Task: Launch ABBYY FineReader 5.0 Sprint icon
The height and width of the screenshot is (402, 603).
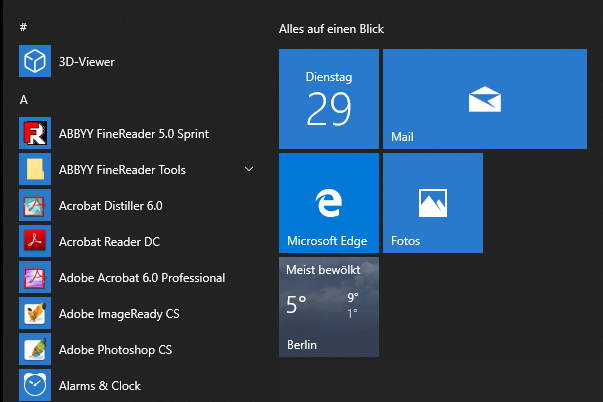Action: (x=35, y=133)
